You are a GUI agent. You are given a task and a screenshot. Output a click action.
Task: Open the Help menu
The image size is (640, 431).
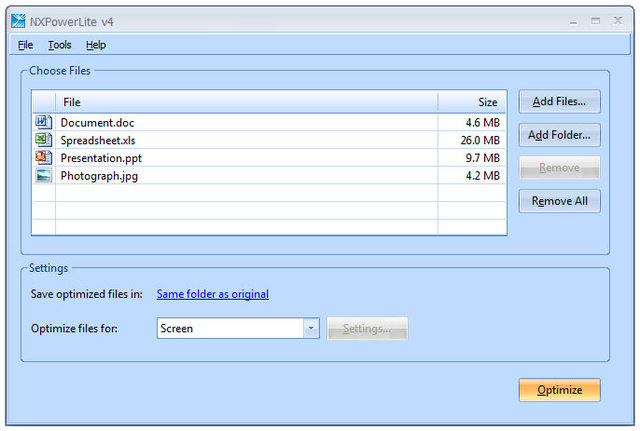(x=96, y=45)
